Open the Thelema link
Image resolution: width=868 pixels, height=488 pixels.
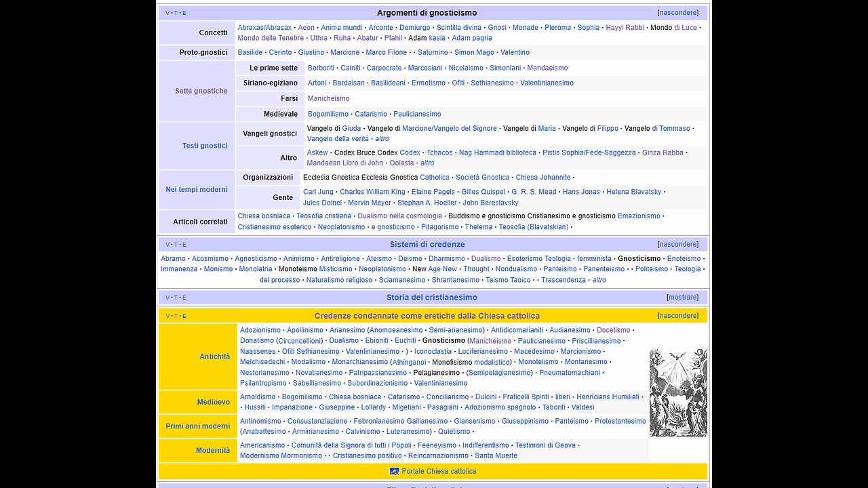[479, 227]
